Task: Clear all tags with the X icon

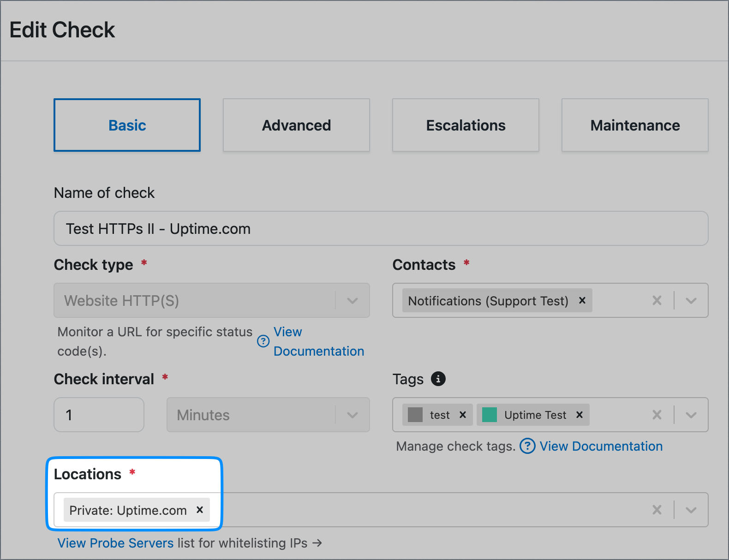Action: (657, 415)
